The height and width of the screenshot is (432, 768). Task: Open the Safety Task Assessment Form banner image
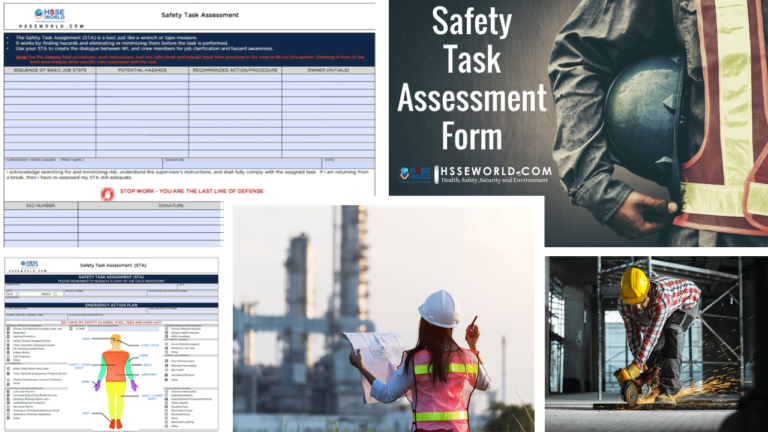578,122
